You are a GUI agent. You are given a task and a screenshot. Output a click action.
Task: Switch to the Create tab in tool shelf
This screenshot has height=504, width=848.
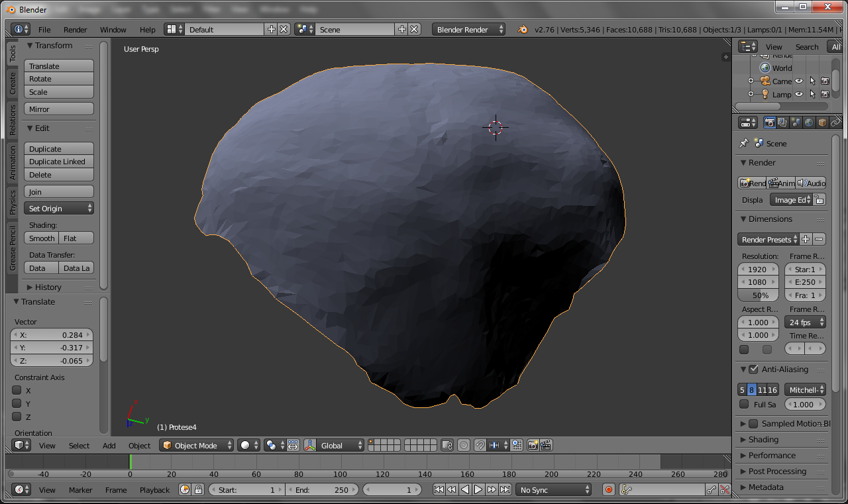13,83
